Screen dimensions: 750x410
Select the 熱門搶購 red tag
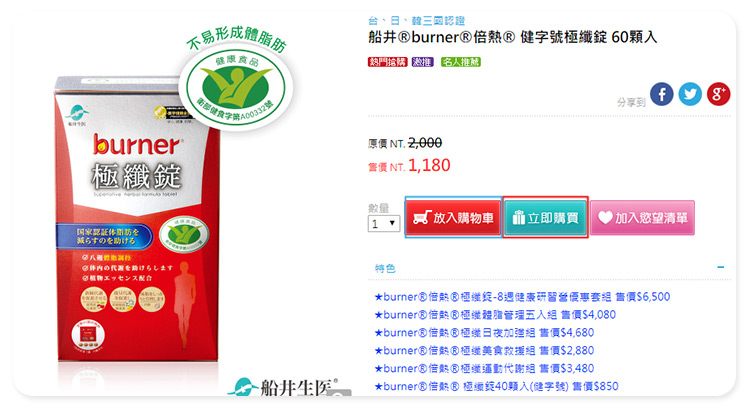point(387,62)
